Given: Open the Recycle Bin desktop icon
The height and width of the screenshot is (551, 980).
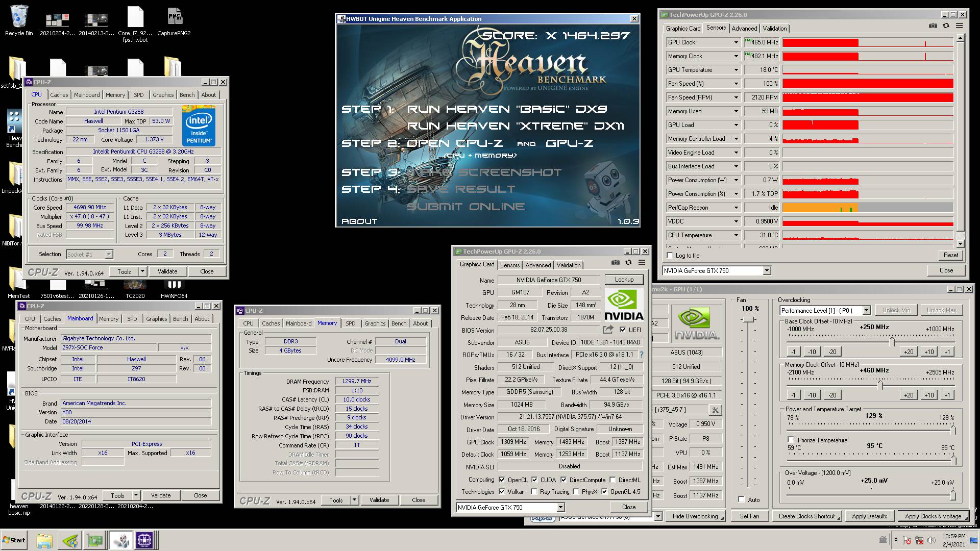Looking at the screenshot, I should (x=19, y=20).
